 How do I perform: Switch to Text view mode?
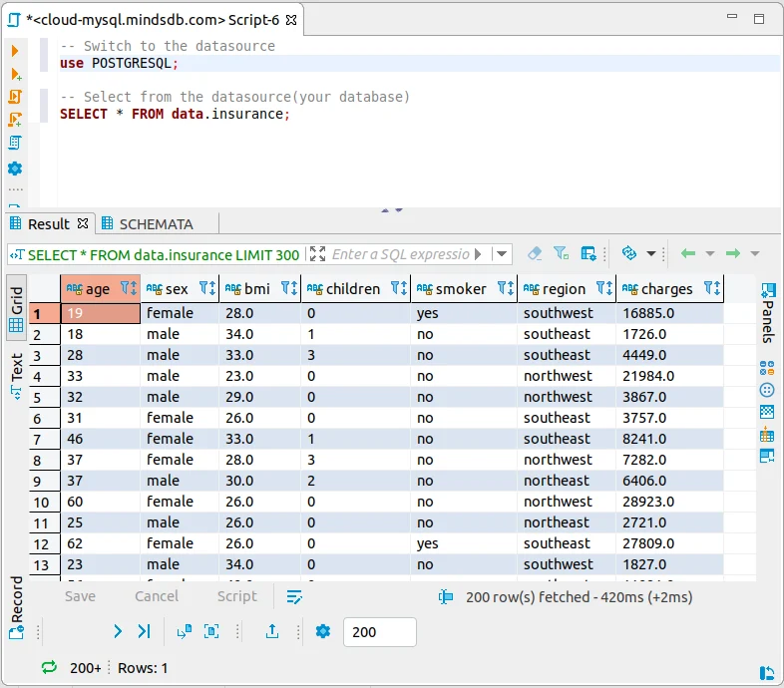coord(17,376)
